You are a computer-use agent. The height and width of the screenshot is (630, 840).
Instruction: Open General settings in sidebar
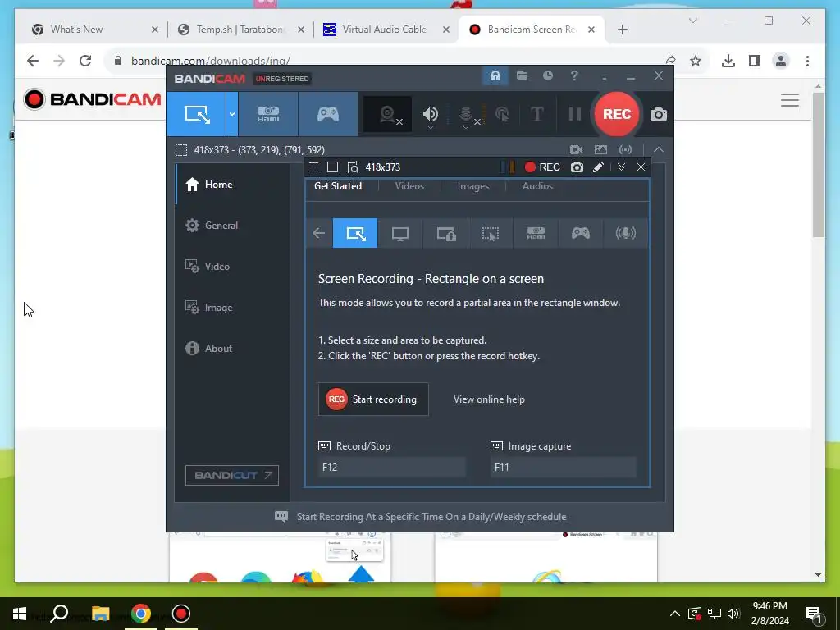tap(232, 226)
